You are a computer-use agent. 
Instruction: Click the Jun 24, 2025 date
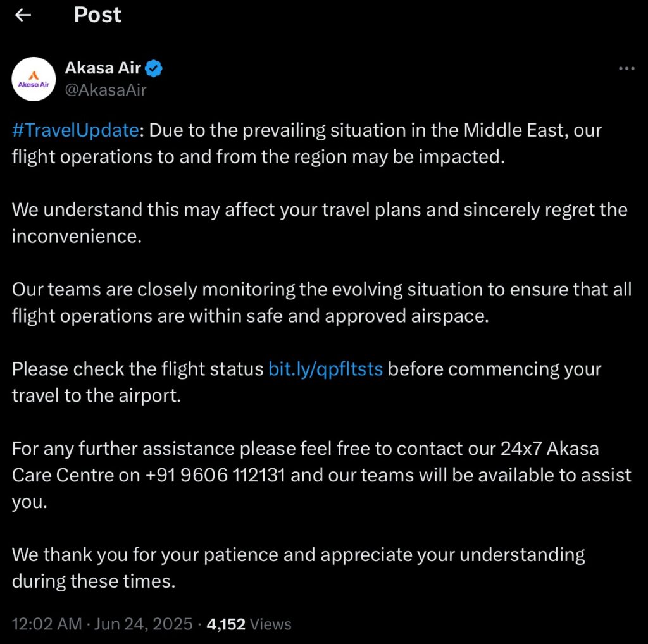click(143, 624)
